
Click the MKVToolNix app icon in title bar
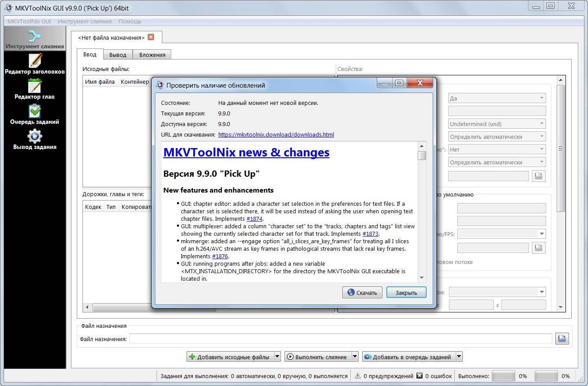(8, 7)
